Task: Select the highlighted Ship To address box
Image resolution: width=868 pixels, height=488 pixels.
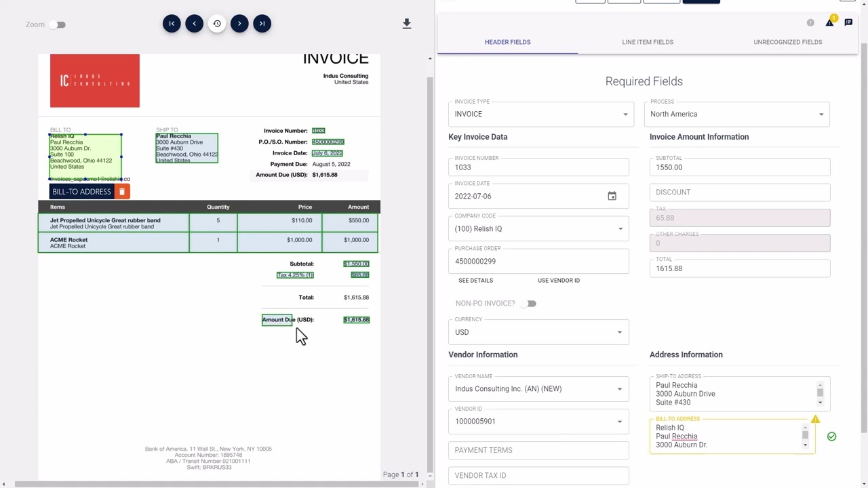Action: (187, 148)
